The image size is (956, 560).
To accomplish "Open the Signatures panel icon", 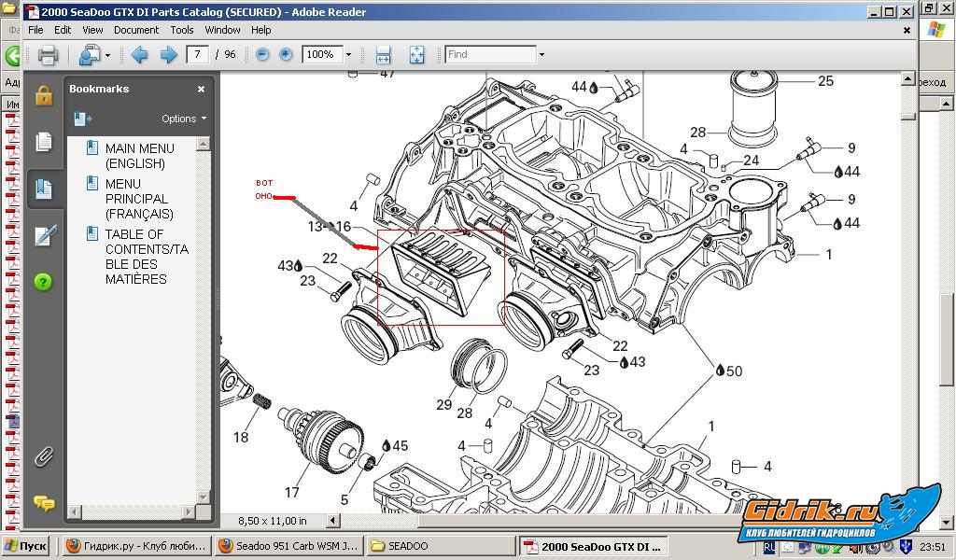I will (45, 236).
